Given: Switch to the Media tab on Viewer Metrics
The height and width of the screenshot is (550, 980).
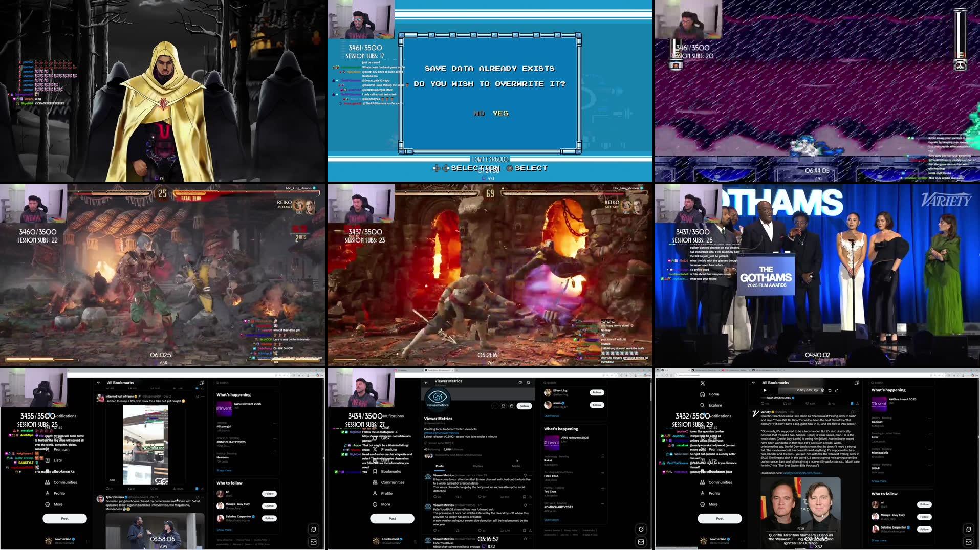Looking at the screenshot, I should pos(516,466).
